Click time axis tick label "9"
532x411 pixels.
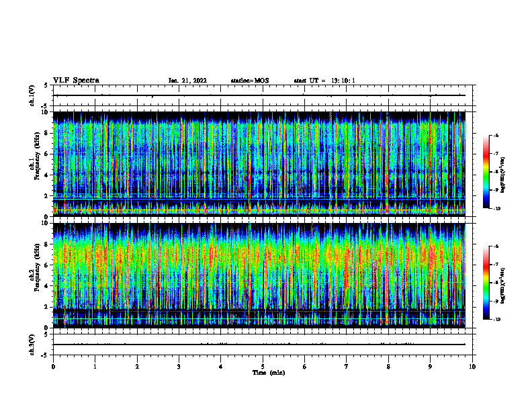[430, 367]
